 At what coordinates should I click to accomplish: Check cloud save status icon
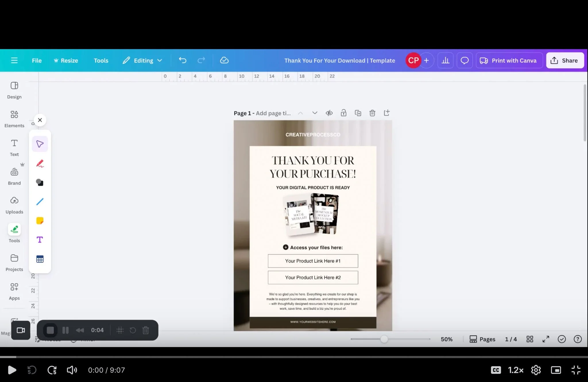(x=224, y=60)
